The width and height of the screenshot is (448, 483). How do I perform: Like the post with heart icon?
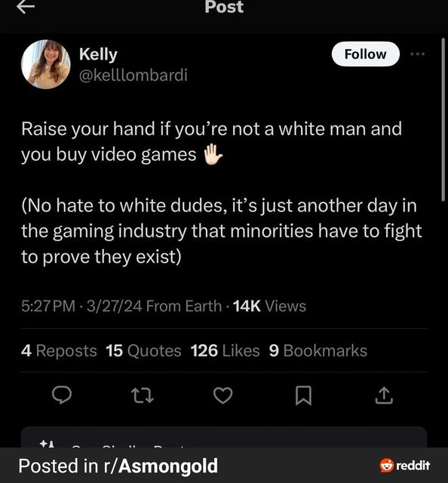(x=223, y=395)
